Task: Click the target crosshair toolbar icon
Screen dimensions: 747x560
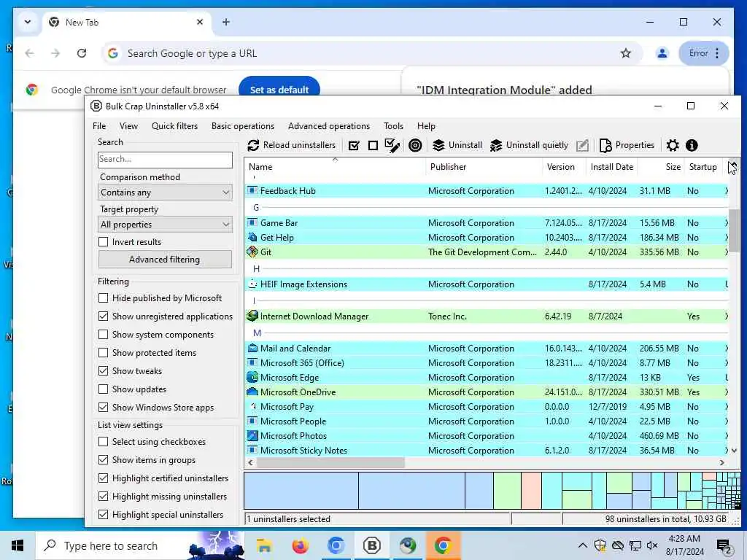Action: click(415, 145)
